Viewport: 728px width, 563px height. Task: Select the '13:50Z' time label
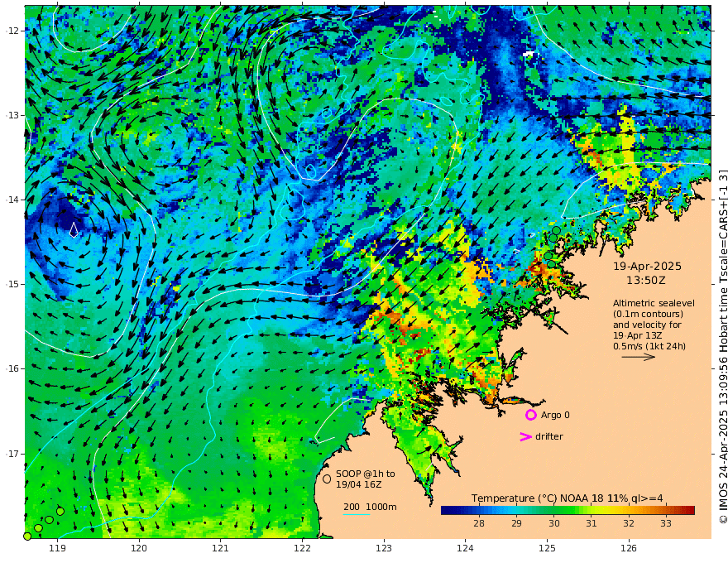(646, 281)
